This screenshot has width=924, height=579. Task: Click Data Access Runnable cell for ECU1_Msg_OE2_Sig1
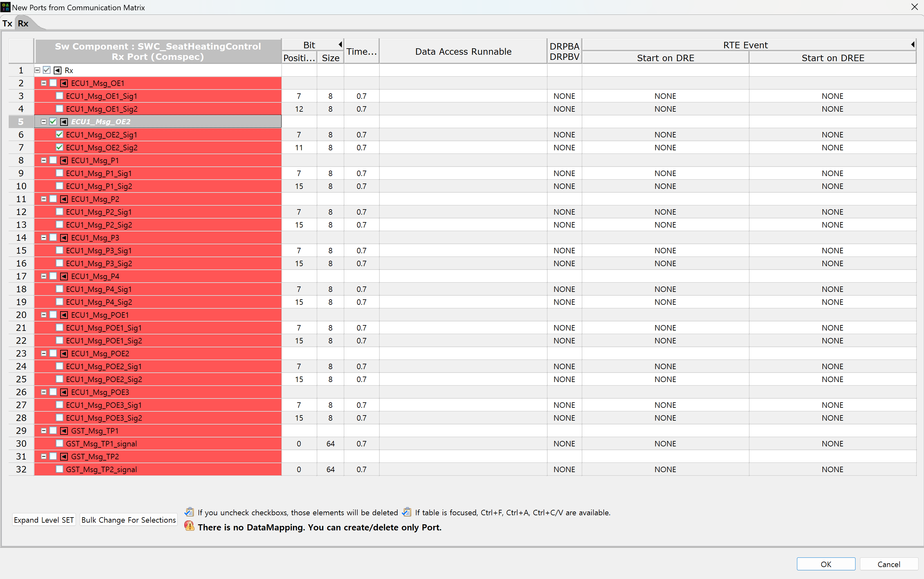(463, 135)
